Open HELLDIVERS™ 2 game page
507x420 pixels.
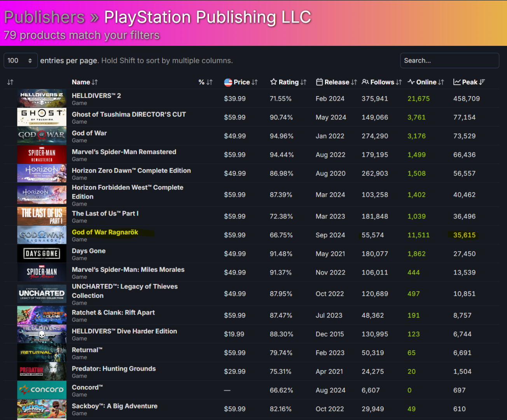(96, 96)
